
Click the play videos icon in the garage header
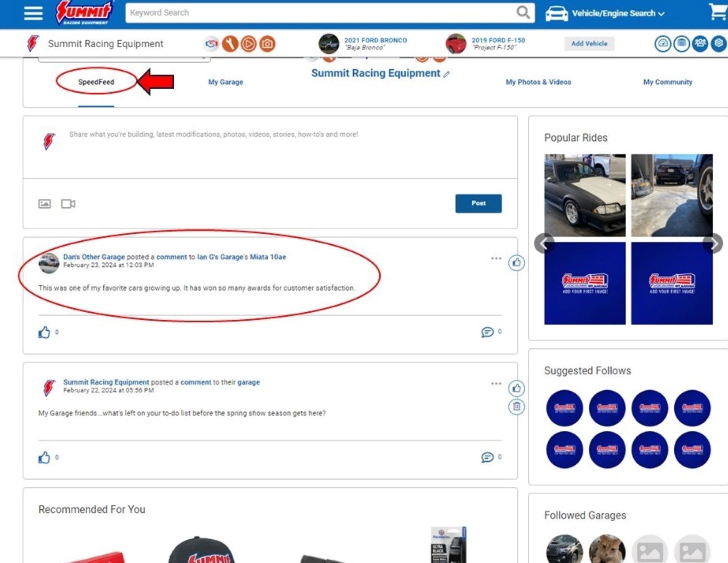tap(249, 44)
